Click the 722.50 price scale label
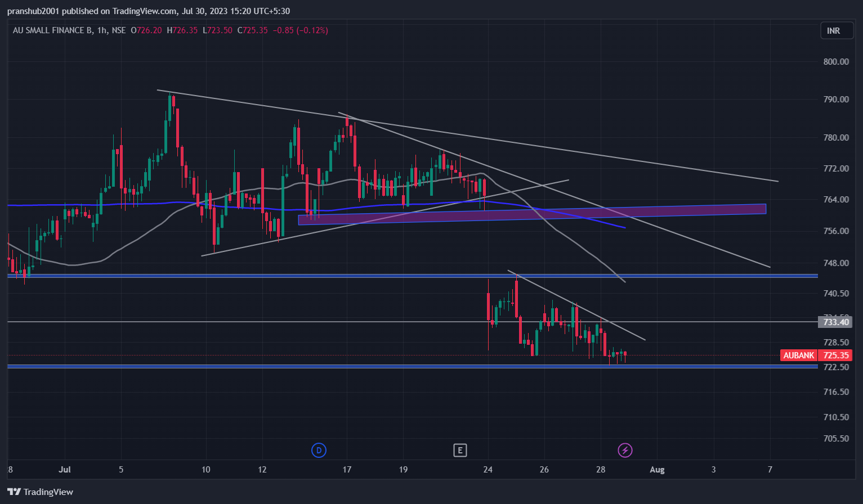The height and width of the screenshot is (504, 863). [x=836, y=367]
